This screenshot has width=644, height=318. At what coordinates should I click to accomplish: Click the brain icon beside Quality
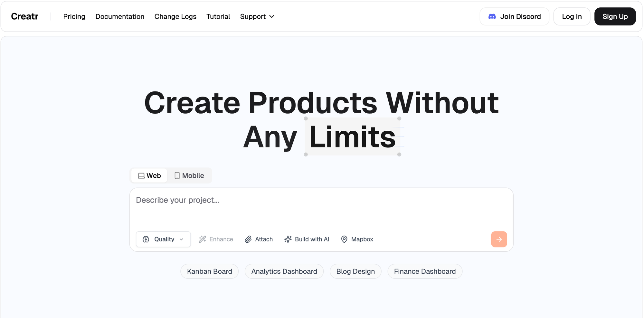coord(146,239)
